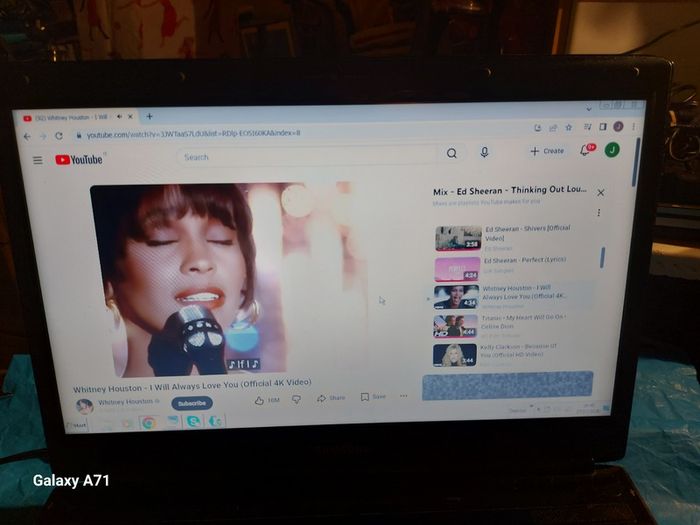The width and height of the screenshot is (700, 525).
Task: Click the magnifier search button
Action: 452,154
